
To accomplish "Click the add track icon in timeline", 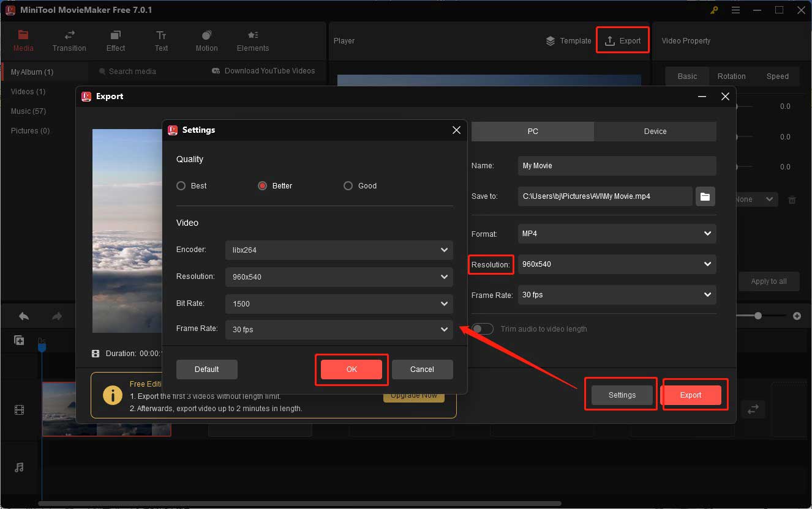I will pos(19,341).
